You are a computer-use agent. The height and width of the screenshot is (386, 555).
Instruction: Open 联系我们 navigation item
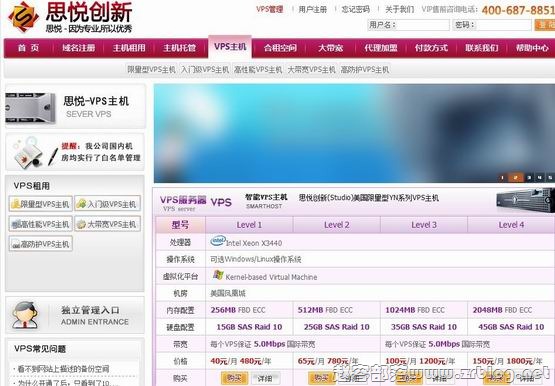[x=482, y=48]
